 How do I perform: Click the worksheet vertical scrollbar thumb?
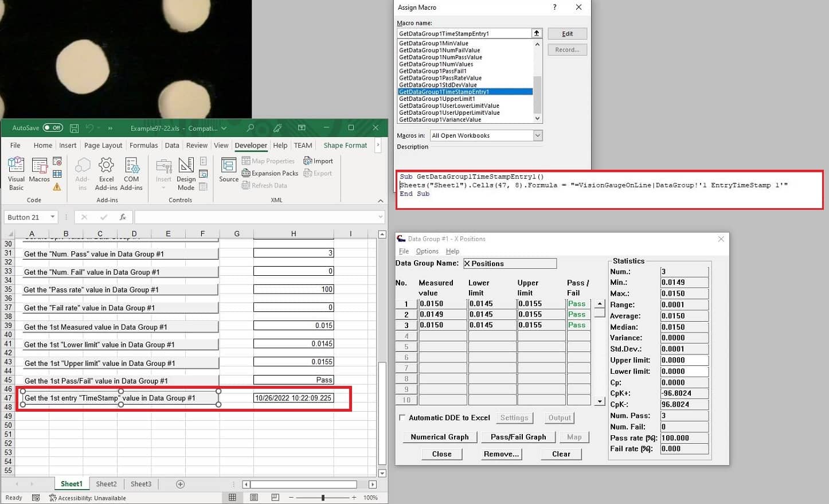(382, 414)
